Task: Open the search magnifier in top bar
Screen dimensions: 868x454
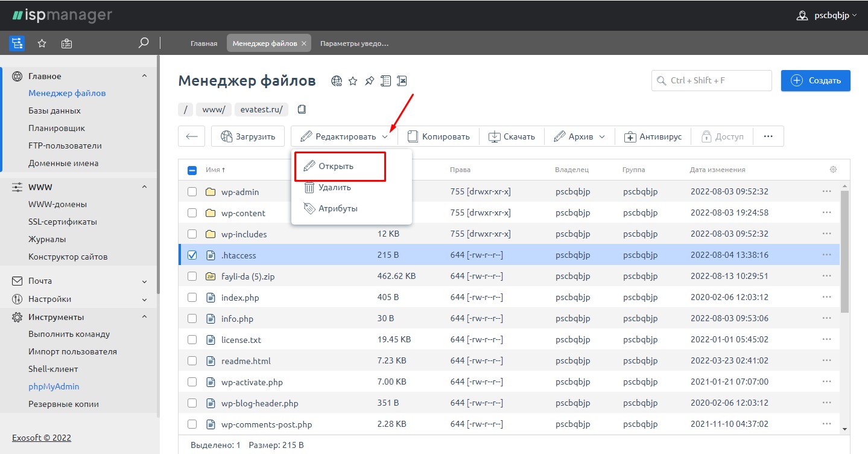Action: (144, 43)
